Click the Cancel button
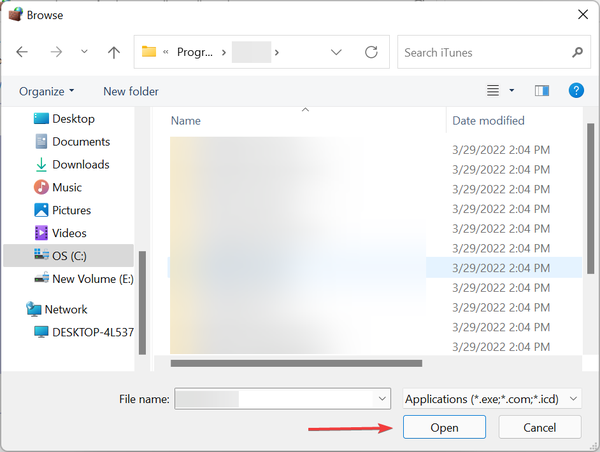The height and width of the screenshot is (452, 600). click(x=540, y=428)
